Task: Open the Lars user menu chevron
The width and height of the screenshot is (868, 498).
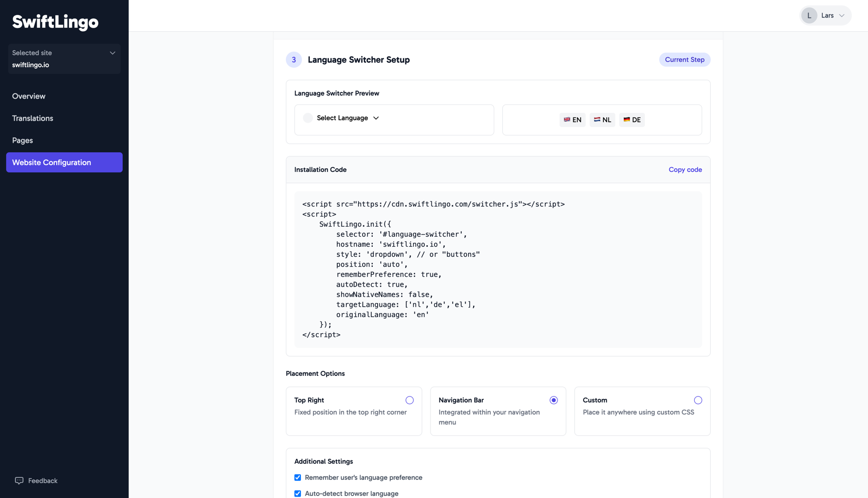Action: point(842,16)
